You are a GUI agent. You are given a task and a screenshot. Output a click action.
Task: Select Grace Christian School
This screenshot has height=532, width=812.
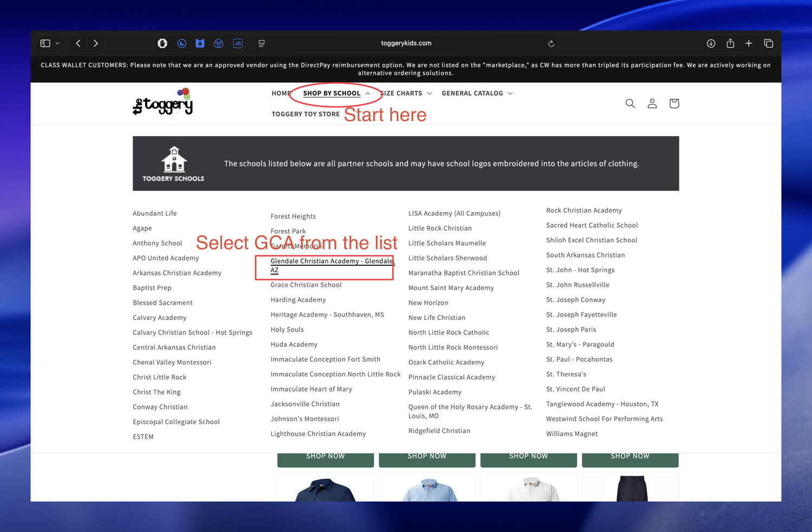(306, 285)
